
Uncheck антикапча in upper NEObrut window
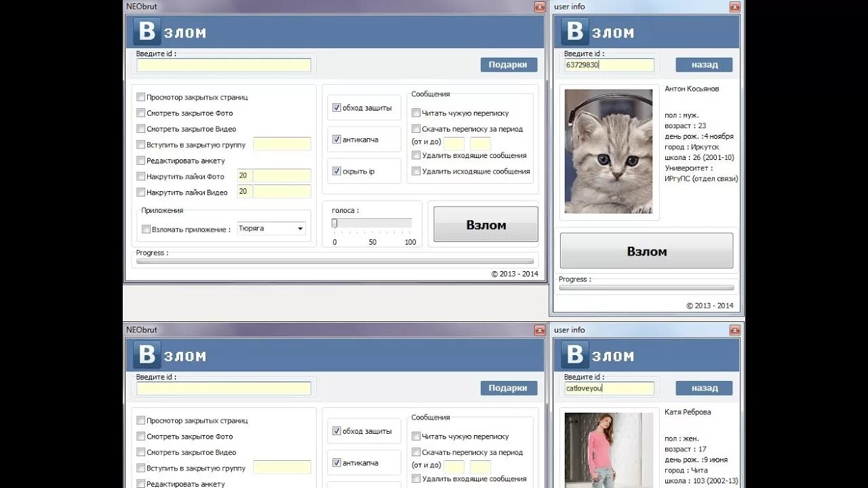pyautogui.click(x=336, y=140)
